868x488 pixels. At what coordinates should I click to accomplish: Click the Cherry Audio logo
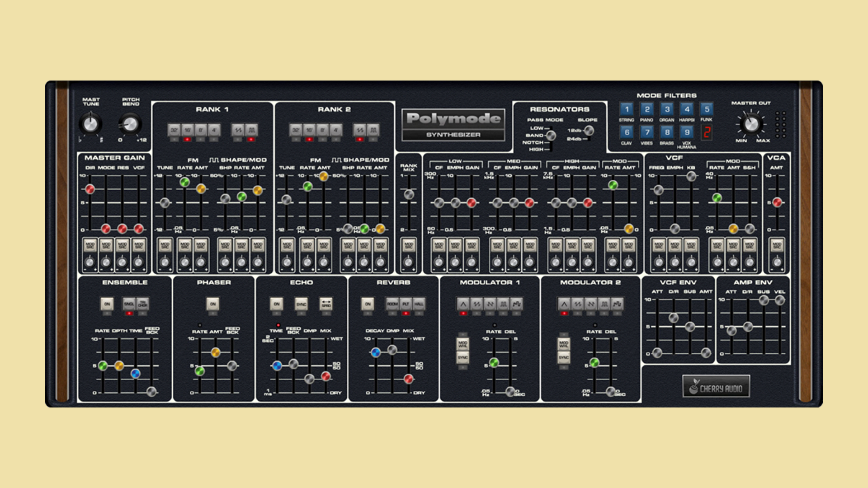[716, 387]
